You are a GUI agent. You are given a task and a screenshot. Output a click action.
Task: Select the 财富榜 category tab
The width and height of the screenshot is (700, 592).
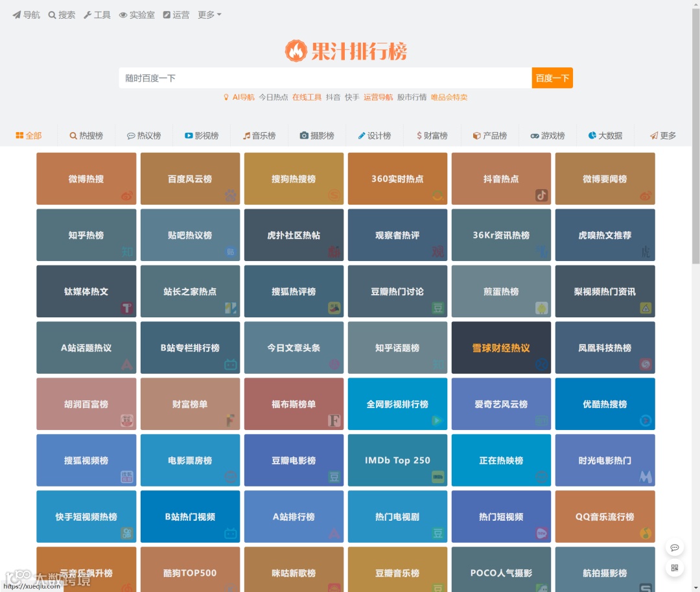432,135
